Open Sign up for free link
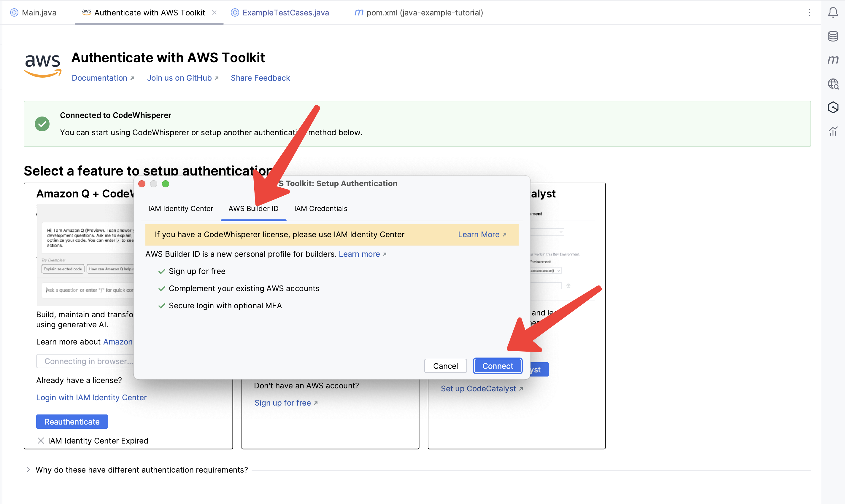 (x=286, y=403)
